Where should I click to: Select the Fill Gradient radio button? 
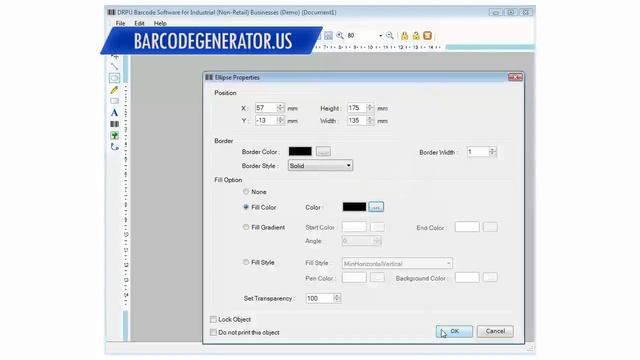tap(246, 227)
